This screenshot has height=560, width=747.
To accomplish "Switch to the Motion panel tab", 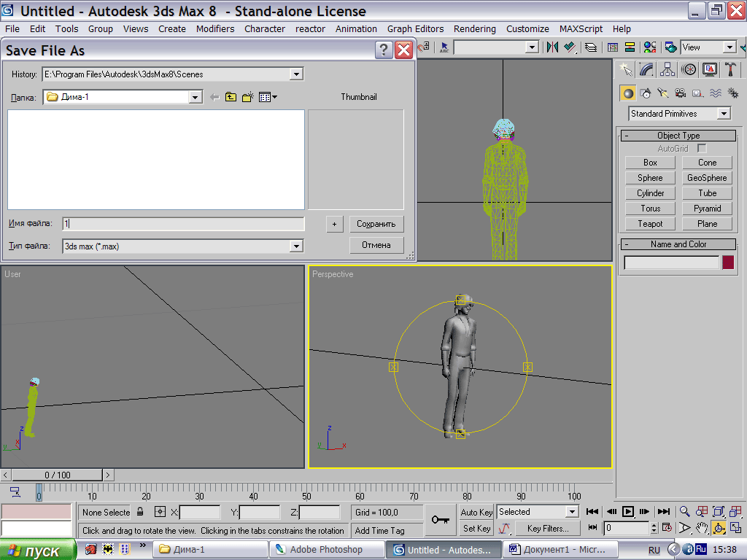I will [x=689, y=69].
